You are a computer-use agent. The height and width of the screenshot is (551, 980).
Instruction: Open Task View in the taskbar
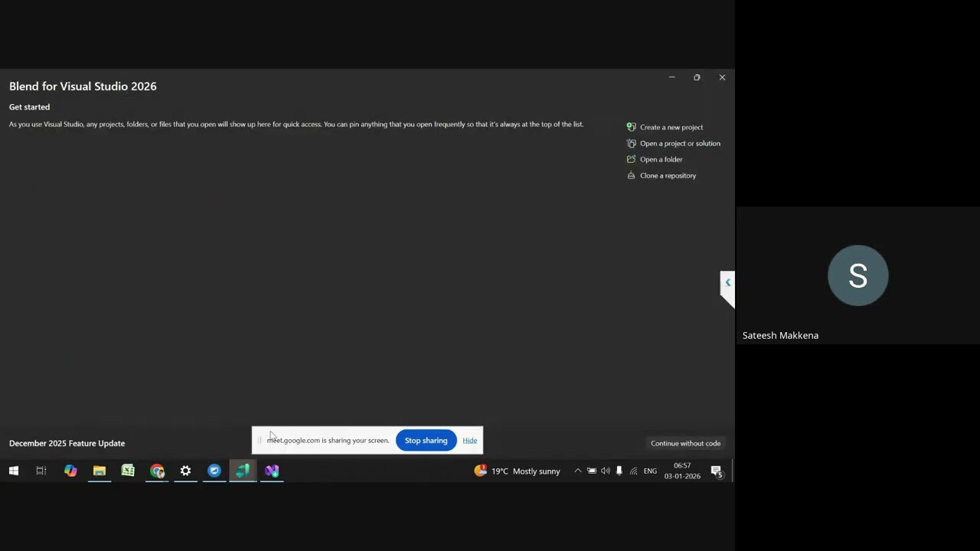click(41, 471)
